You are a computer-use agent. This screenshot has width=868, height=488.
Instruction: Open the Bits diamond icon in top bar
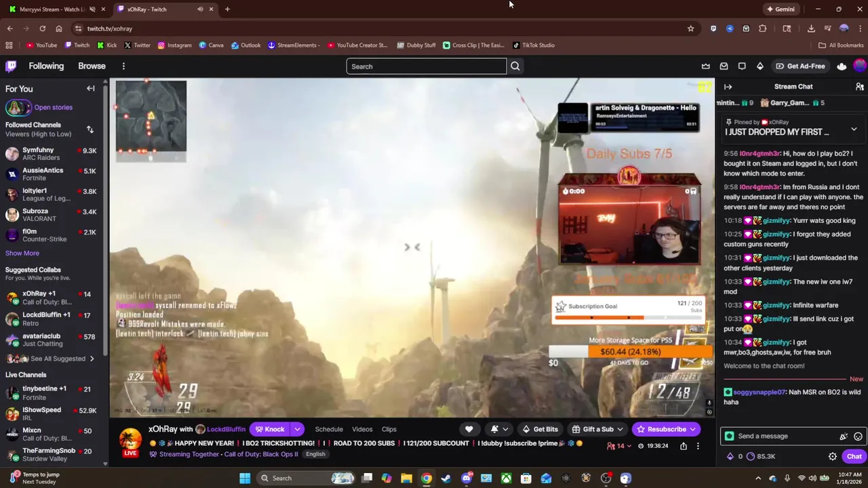[760, 66]
